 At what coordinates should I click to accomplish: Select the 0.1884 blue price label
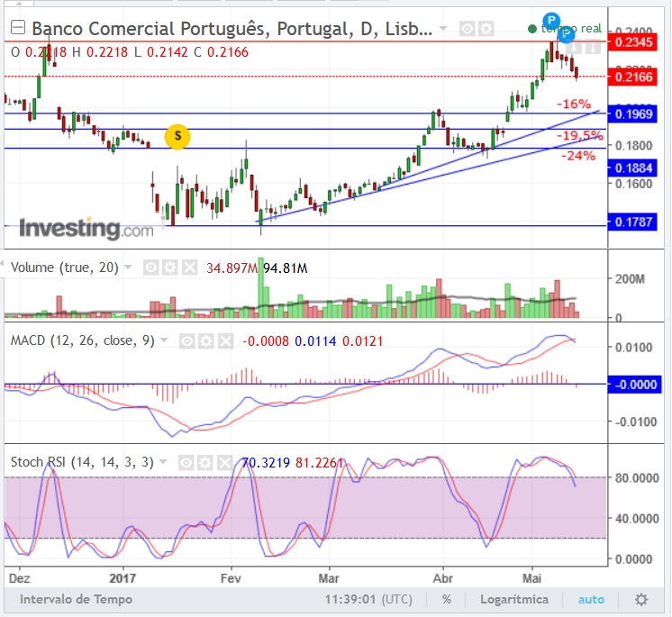632,168
